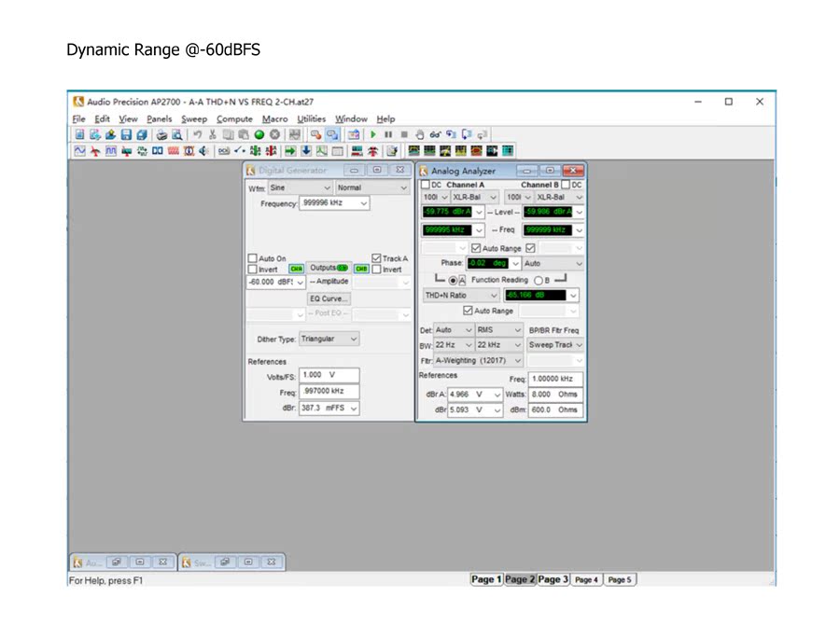840x624 pixels.
Task: Click the EQ Curve button
Action: [329, 298]
